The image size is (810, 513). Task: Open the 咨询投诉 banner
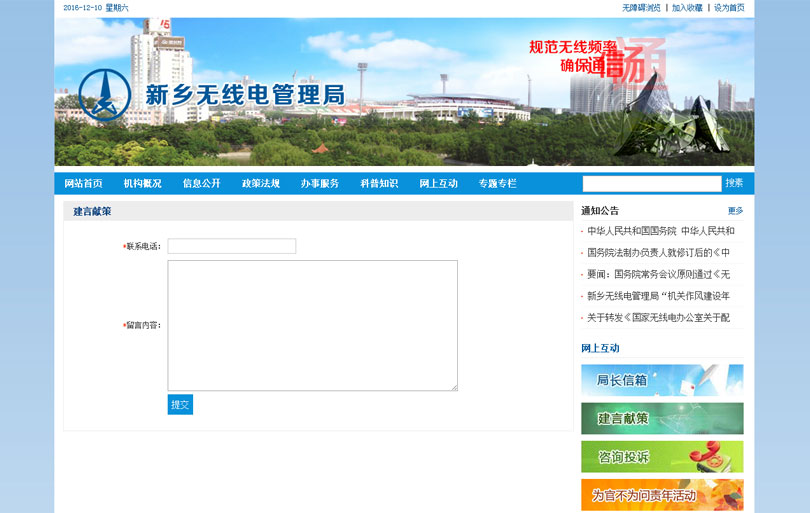point(661,457)
